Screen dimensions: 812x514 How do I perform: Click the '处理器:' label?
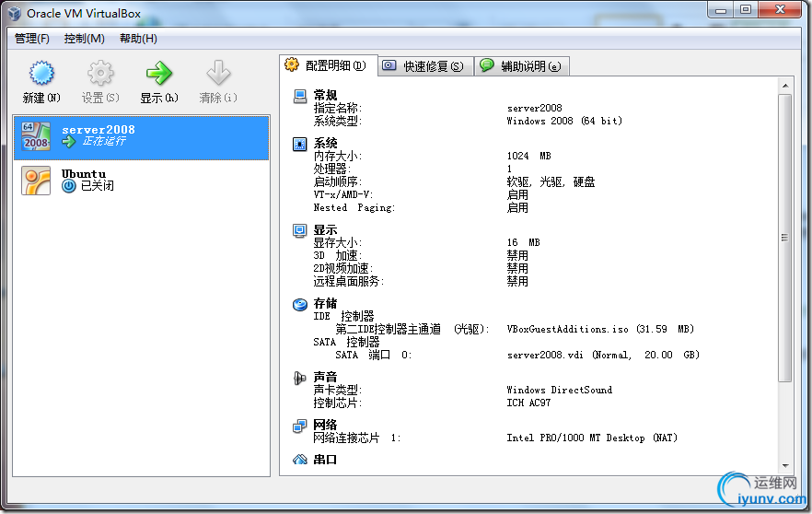pyautogui.click(x=332, y=169)
